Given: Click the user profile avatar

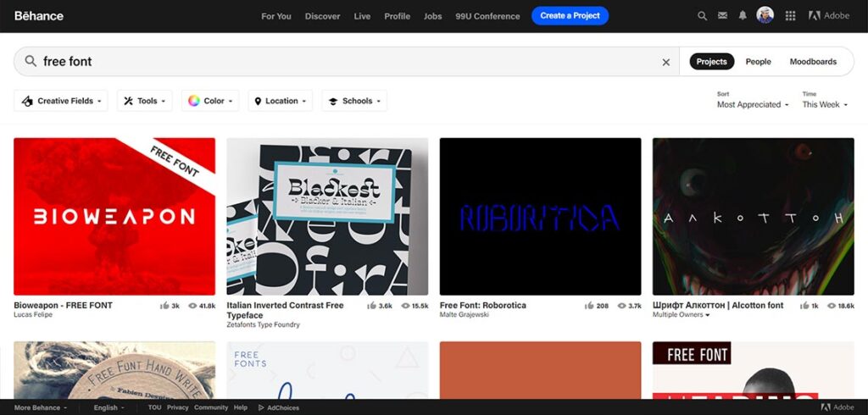Looking at the screenshot, I should (765, 15).
